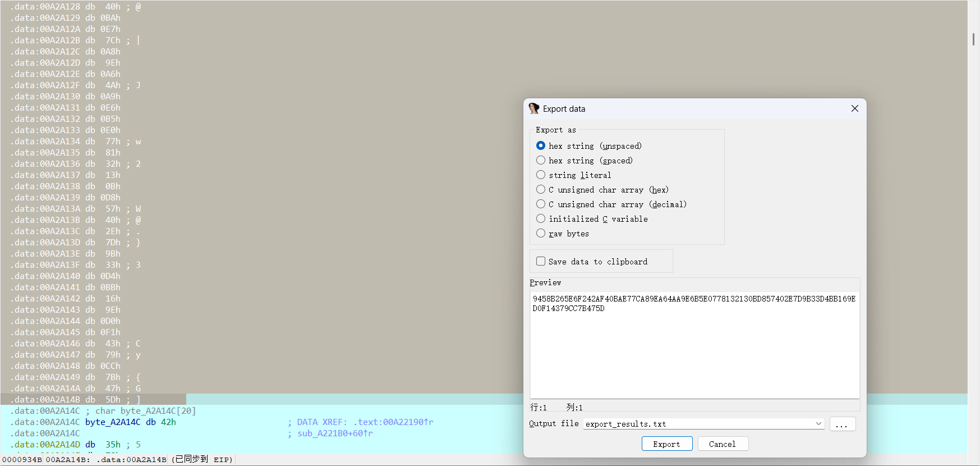Click inside the Preview hex text area
Viewport: 980px width, 466px height.
coord(694,348)
